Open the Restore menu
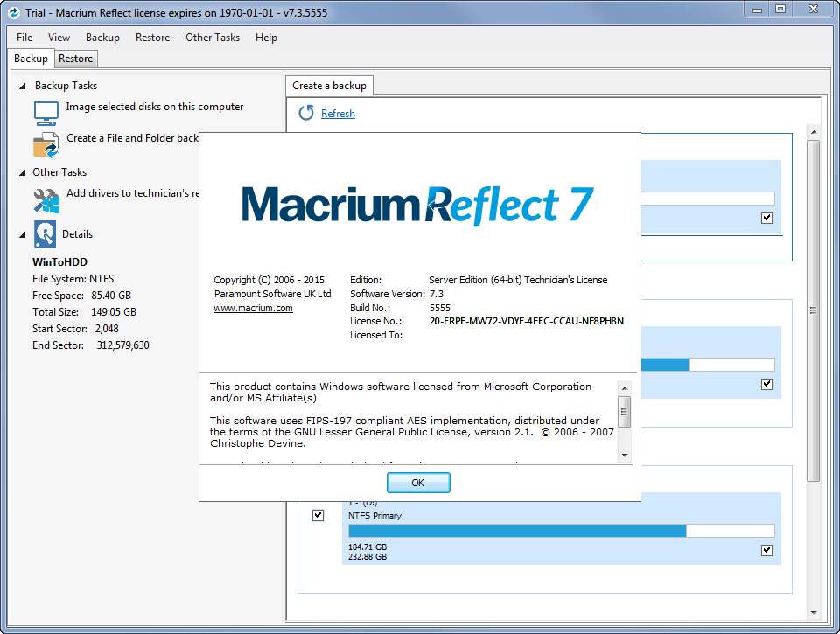 point(152,38)
